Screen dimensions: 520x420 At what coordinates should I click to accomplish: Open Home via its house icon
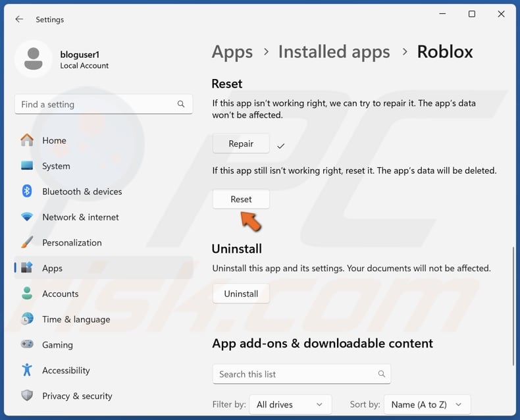click(x=27, y=140)
